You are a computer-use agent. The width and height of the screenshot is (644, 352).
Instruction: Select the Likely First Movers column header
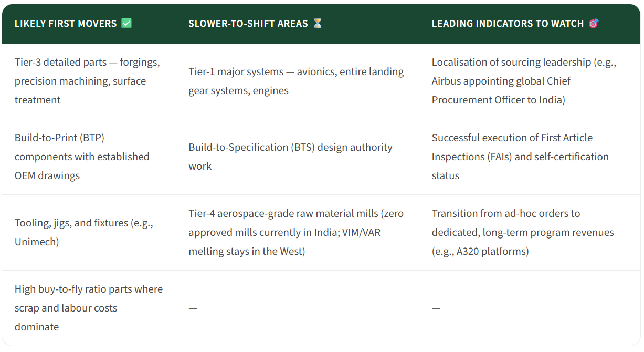(66, 24)
